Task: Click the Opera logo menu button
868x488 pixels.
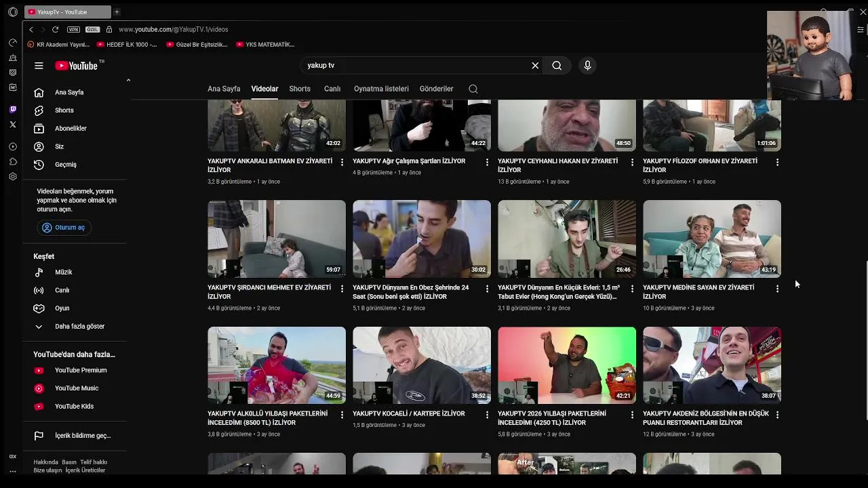Action: coord(12,12)
